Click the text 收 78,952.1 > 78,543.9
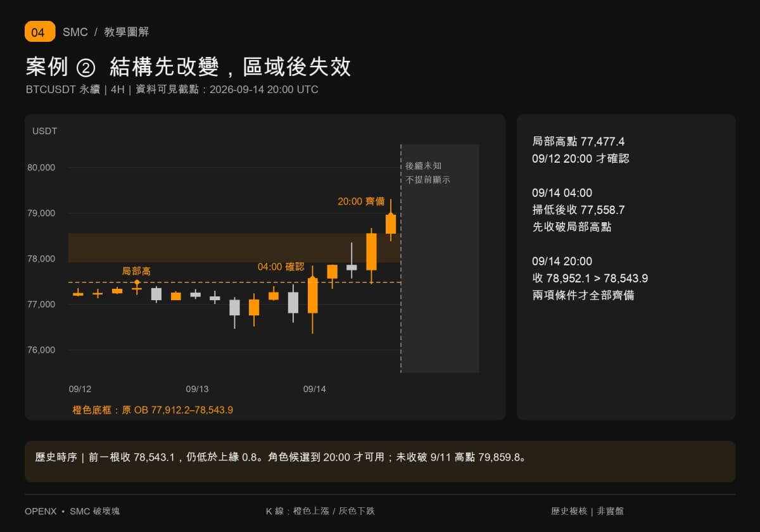The height and width of the screenshot is (532, 760). coord(590,278)
